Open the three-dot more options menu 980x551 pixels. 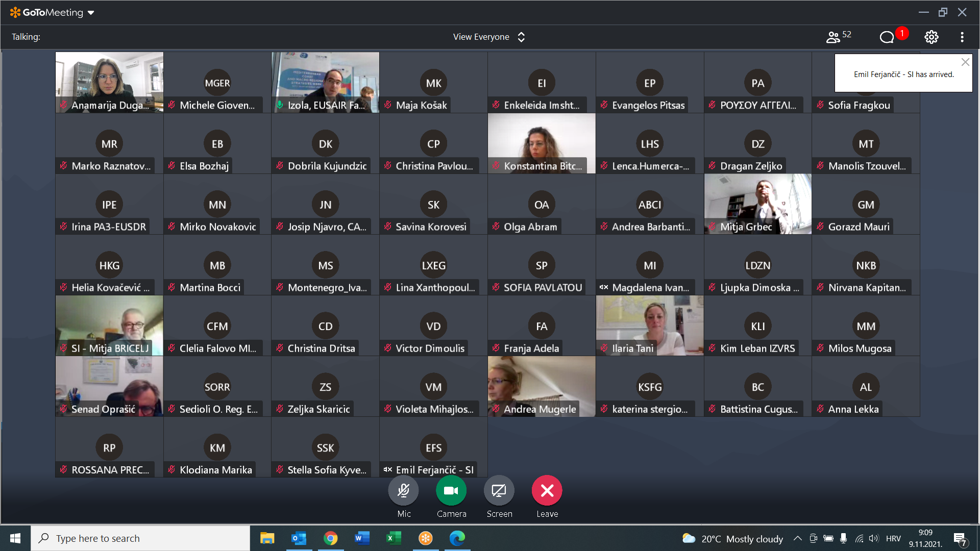[x=962, y=37]
